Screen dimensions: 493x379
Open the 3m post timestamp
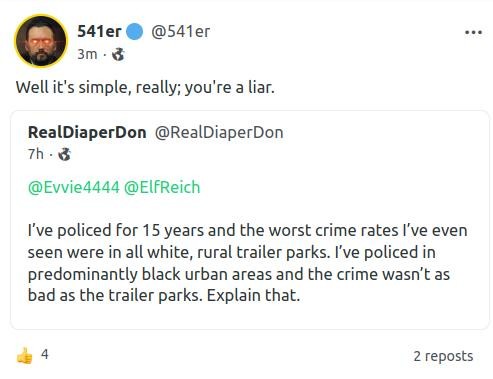(x=87, y=54)
